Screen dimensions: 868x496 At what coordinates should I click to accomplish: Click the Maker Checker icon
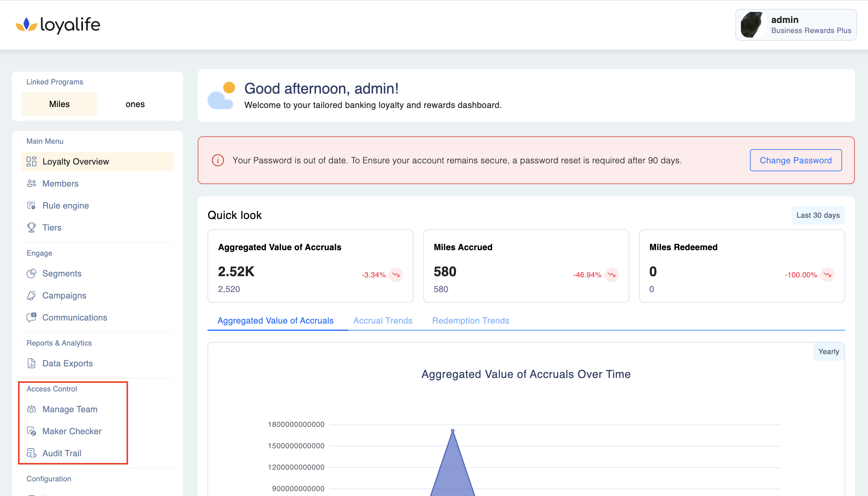point(31,431)
